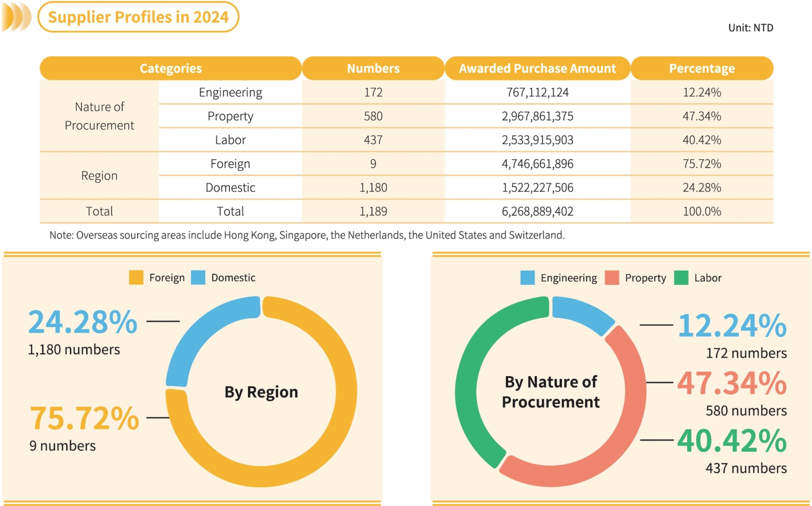Click the total amount 6,268,889,402 cell

537,211
